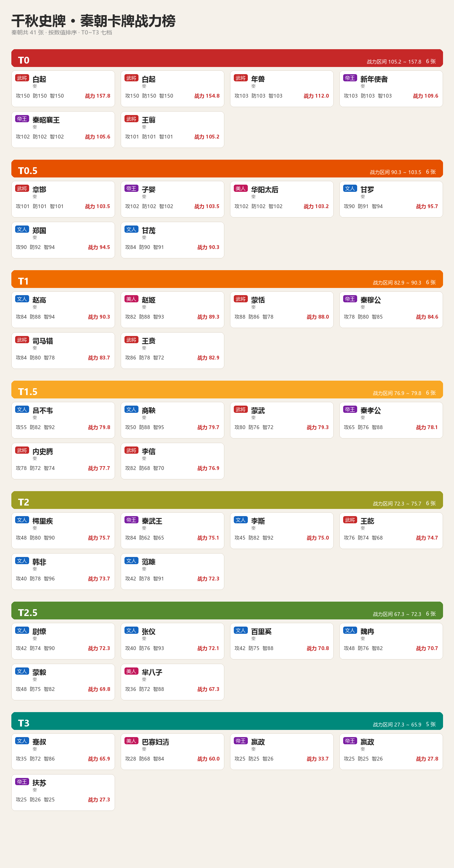Click the 美人 badge on 芈八子 card
The width and height of the screenshot is (454, 868).
point(131,671)
